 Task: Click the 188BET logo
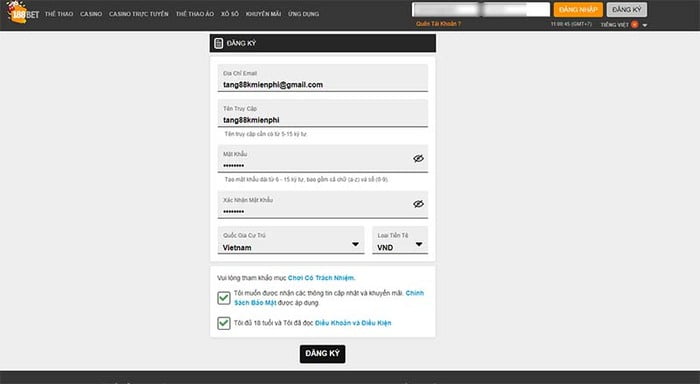23,12
